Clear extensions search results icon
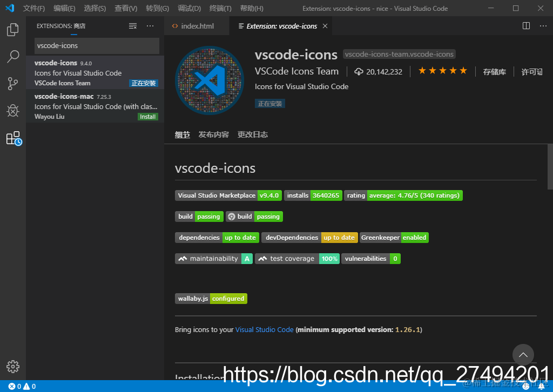This screenshot has height=392, width=553. [x=133, y=26]
